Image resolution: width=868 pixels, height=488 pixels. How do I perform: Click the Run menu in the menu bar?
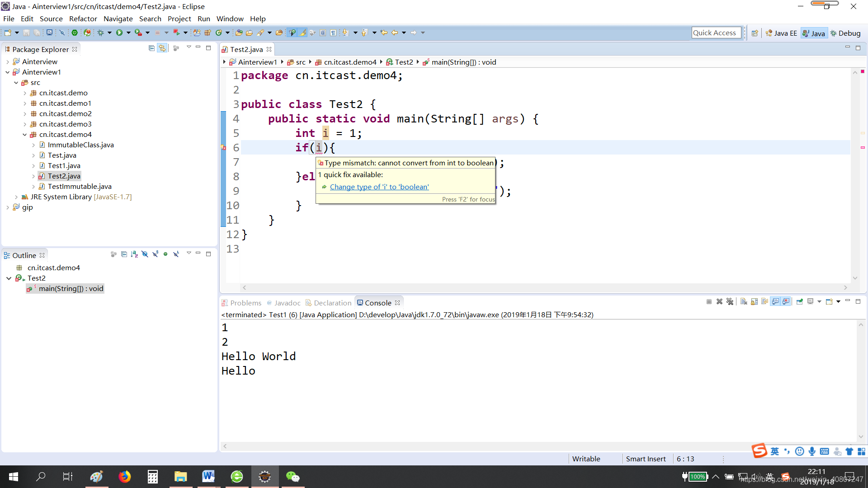tap(203, 18)
